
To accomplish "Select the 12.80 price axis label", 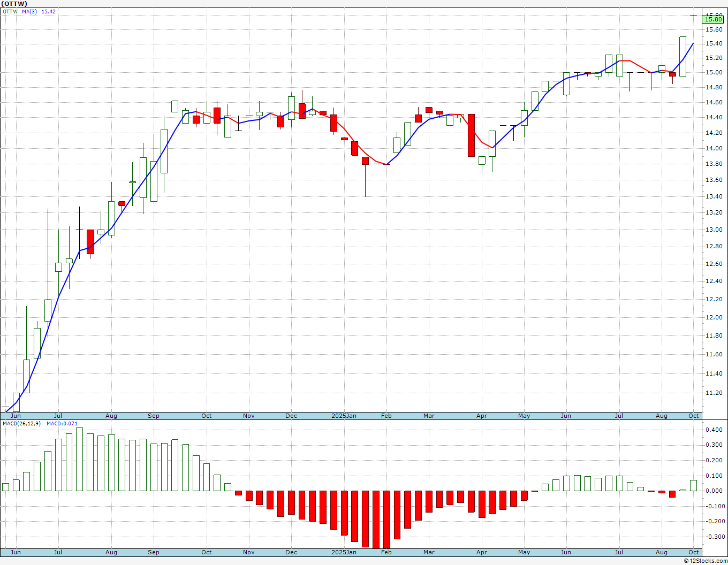I will (x=714, y=246).
